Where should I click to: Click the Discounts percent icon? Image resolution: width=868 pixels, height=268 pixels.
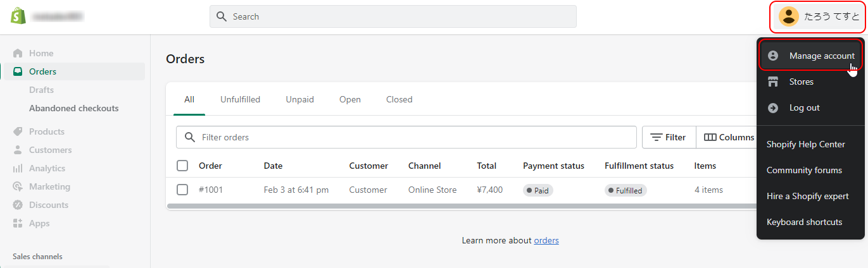(18, 205)
